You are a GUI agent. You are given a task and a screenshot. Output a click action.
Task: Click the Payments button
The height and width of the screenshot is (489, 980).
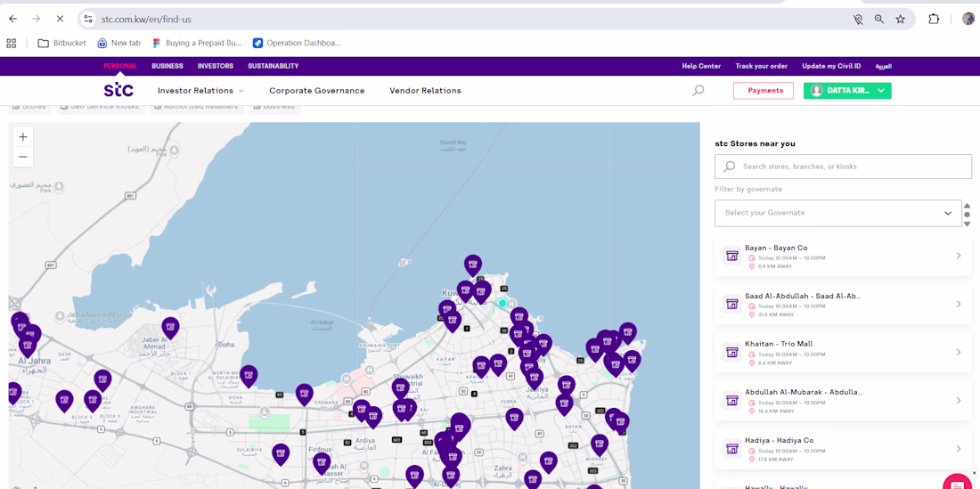pyautogui.click(x=764, y=91)
